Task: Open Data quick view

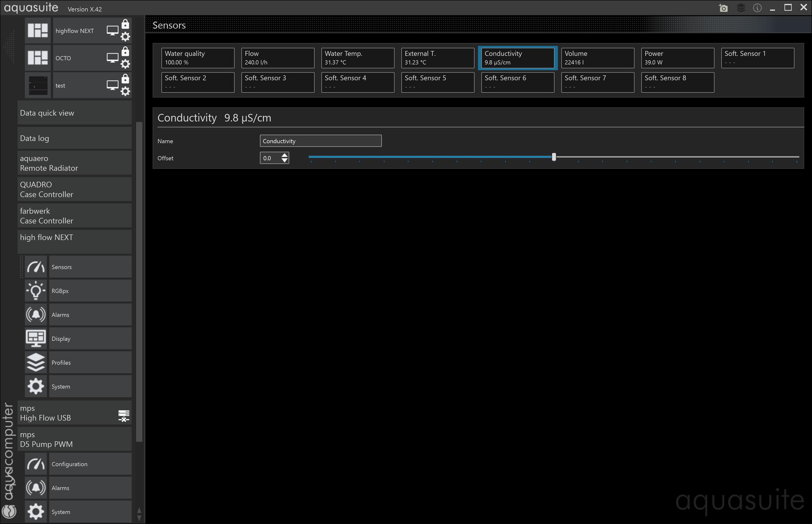Action: coord(74,113)
